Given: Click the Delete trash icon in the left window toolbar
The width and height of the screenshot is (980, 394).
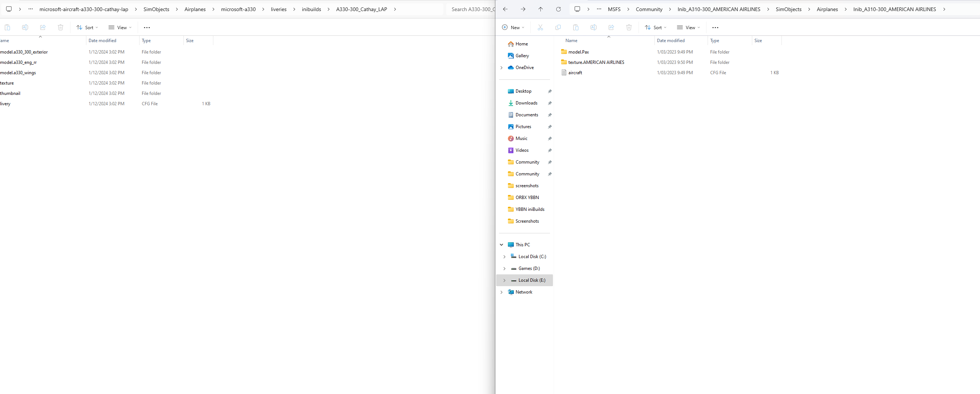Looking at the screenshot, I should [61, 27].
